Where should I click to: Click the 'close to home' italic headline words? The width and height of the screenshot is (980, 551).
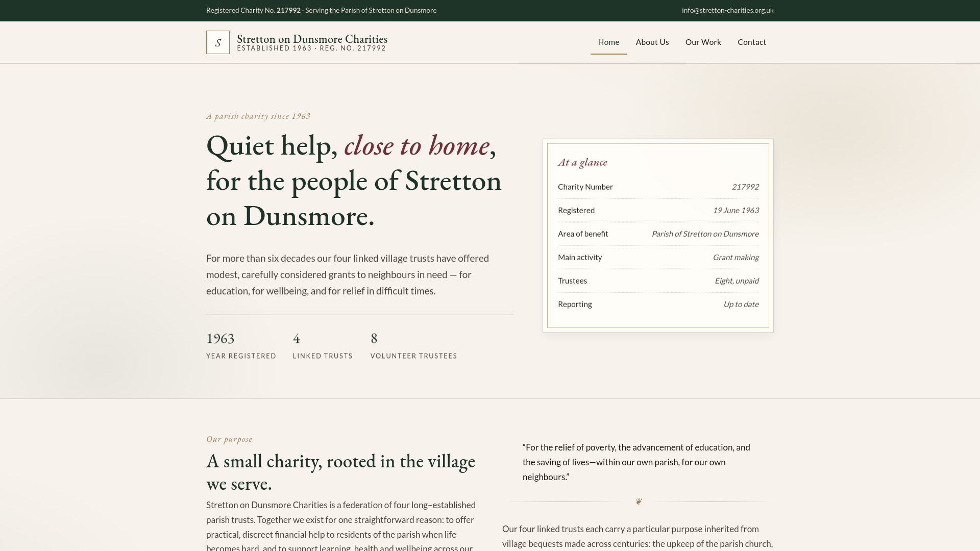pyautogui.click(x=416, y=145)
